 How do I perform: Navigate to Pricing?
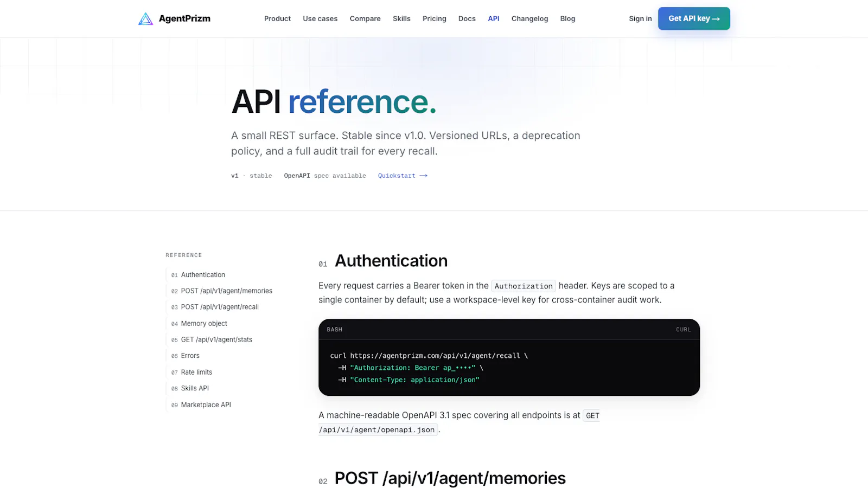pyautogui.click(x=435, y=18)
